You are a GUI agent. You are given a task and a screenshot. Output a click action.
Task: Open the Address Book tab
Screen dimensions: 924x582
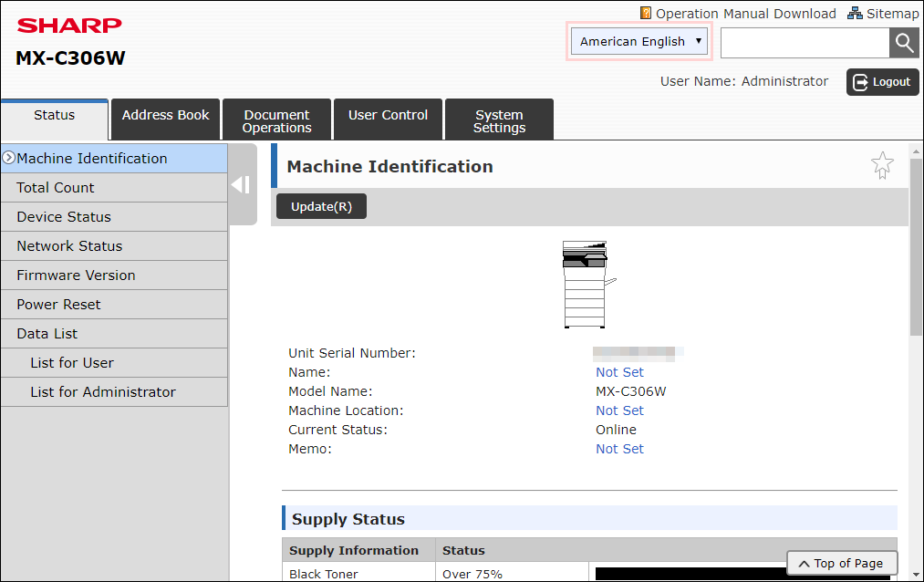point(166,120)
